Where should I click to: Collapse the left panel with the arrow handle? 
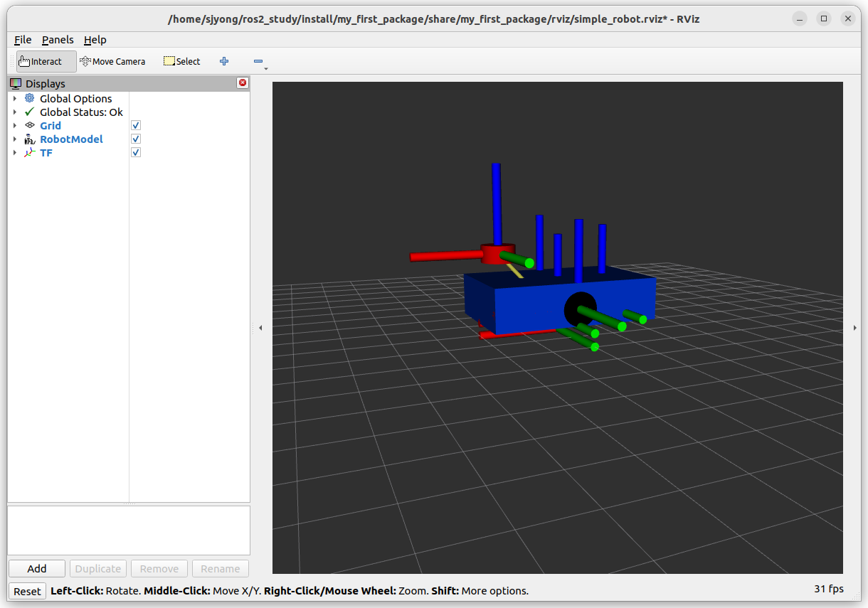coord(260,328)
